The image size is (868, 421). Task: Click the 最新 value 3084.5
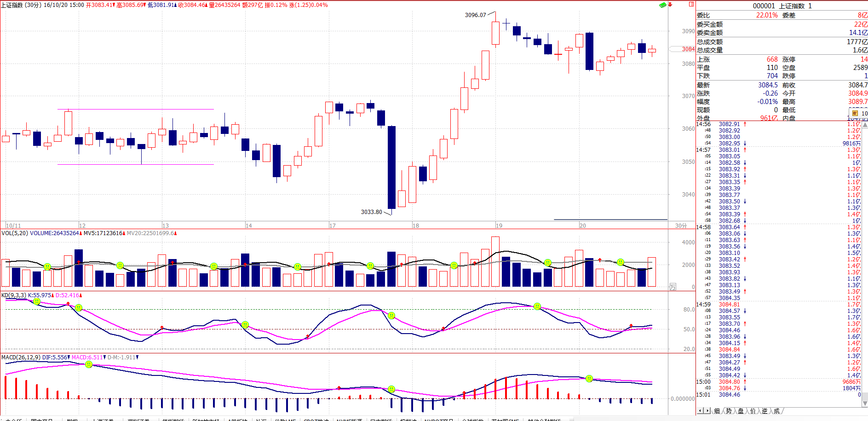coord(768,85)
